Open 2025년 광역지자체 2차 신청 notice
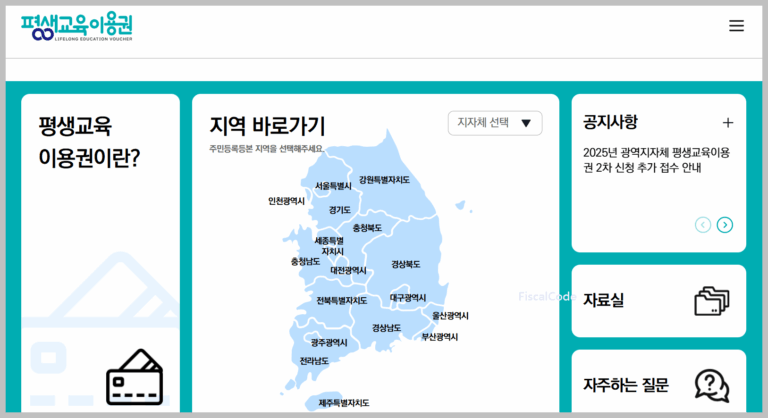Image resolution: width=768 pixels, height=418 pixels. [x=657, y=160]
